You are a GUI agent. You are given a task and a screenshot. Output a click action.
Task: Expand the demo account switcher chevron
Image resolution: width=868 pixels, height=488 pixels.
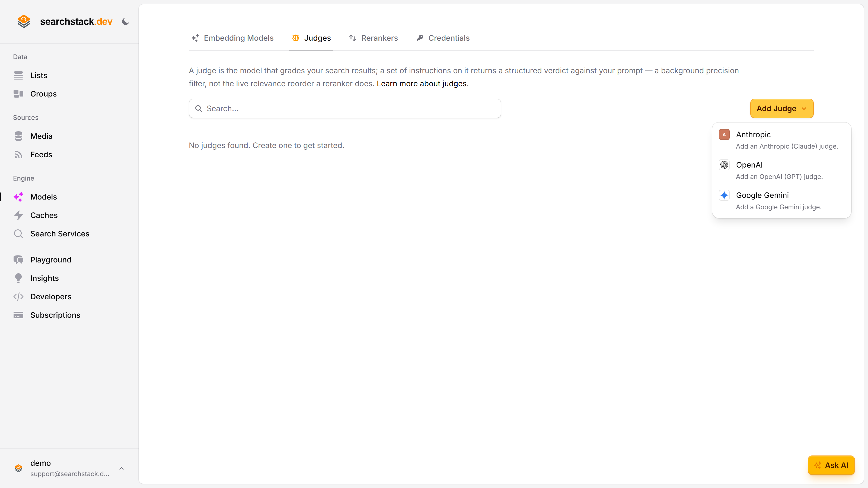pos(122,468)
